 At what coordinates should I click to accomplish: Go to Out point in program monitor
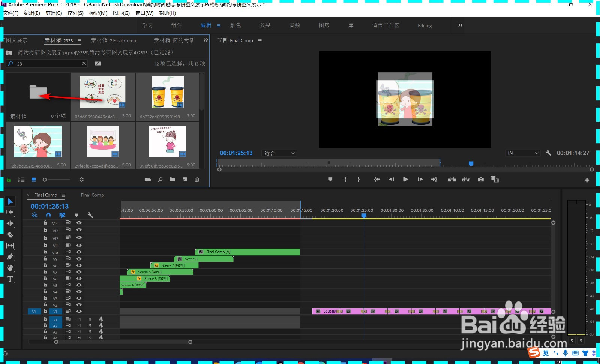pos(434,180)
